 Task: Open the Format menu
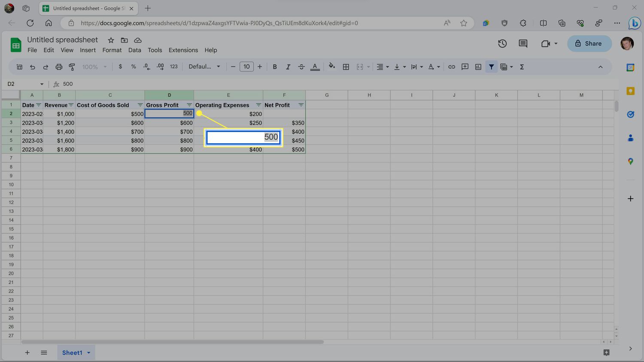112,50
